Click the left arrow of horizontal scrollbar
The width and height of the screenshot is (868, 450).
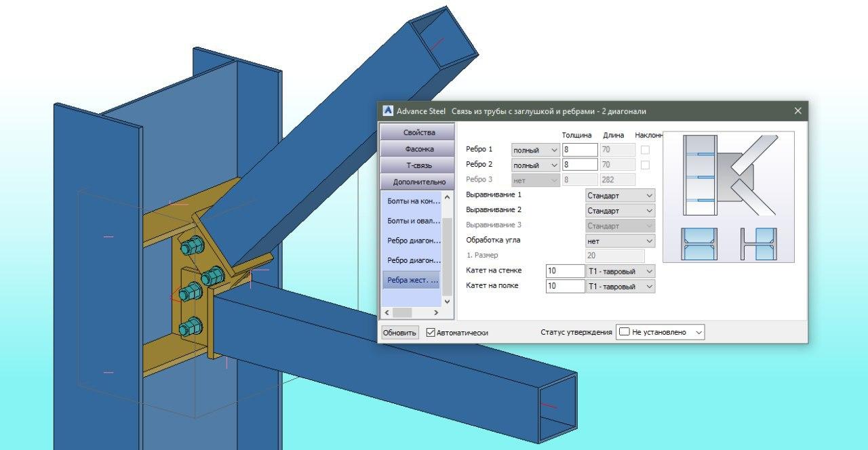[387, 312]
